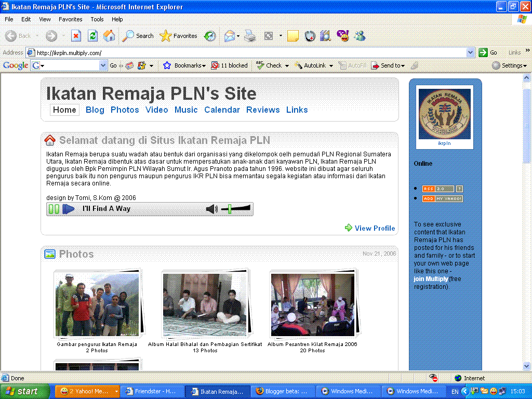Screen dimensions: 532x399
Task: Expand the Mail button dropdown arrow
Action: pos(238,36)
